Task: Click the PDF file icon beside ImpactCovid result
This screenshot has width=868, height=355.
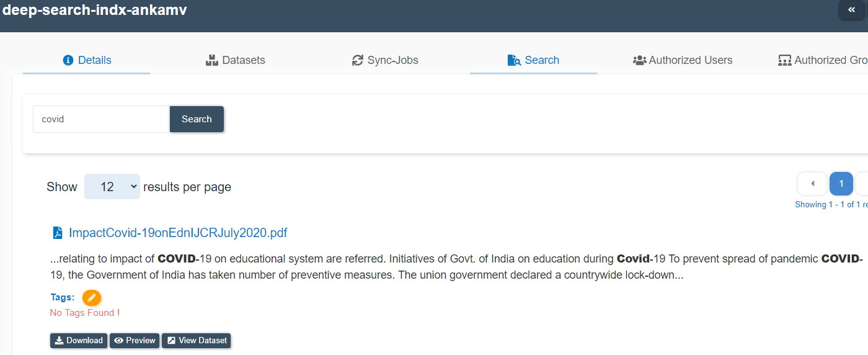Action: pos(58,233)
